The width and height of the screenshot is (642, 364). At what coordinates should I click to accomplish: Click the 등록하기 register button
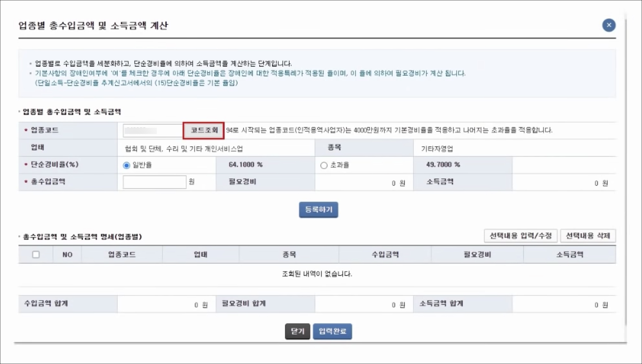(318, 210)
